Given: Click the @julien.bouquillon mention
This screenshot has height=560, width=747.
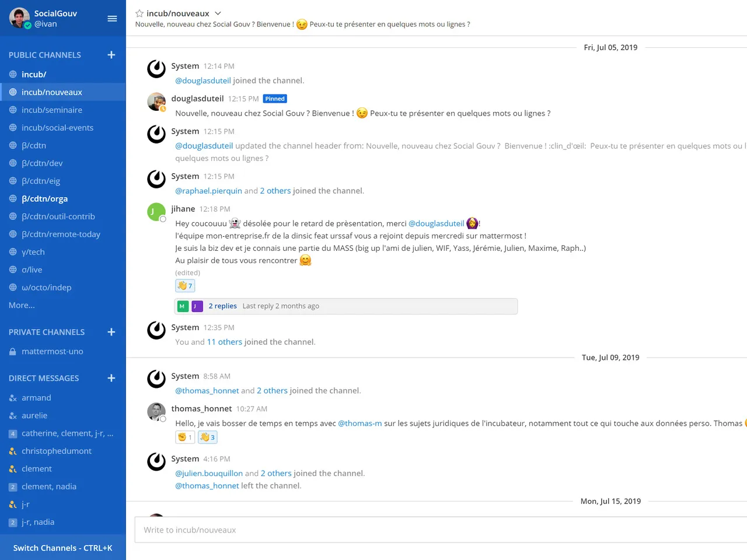Looking at the screenshot, I should click(x=209, y=474).
